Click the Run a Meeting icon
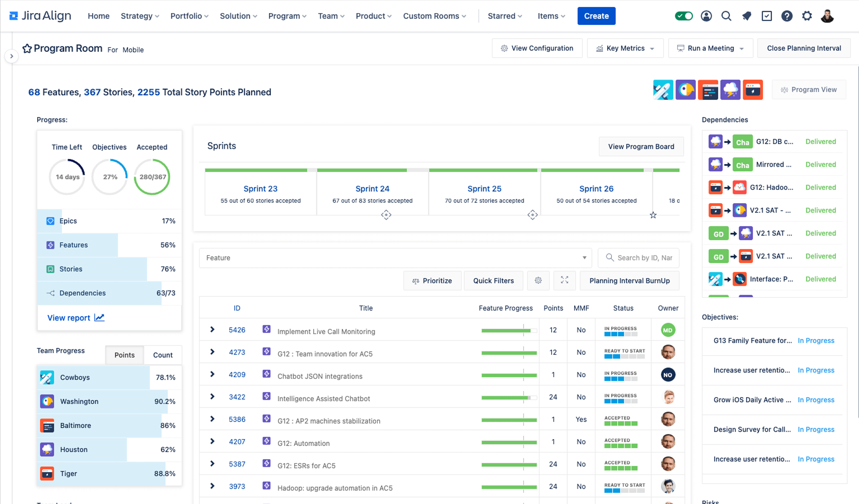The height and width of the screenshot is (504, 859). tap(679, 49)
